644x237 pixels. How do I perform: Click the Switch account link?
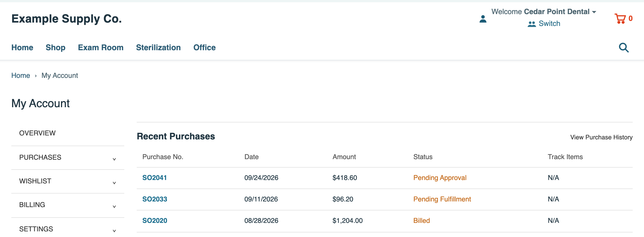[x=549, y=23]
